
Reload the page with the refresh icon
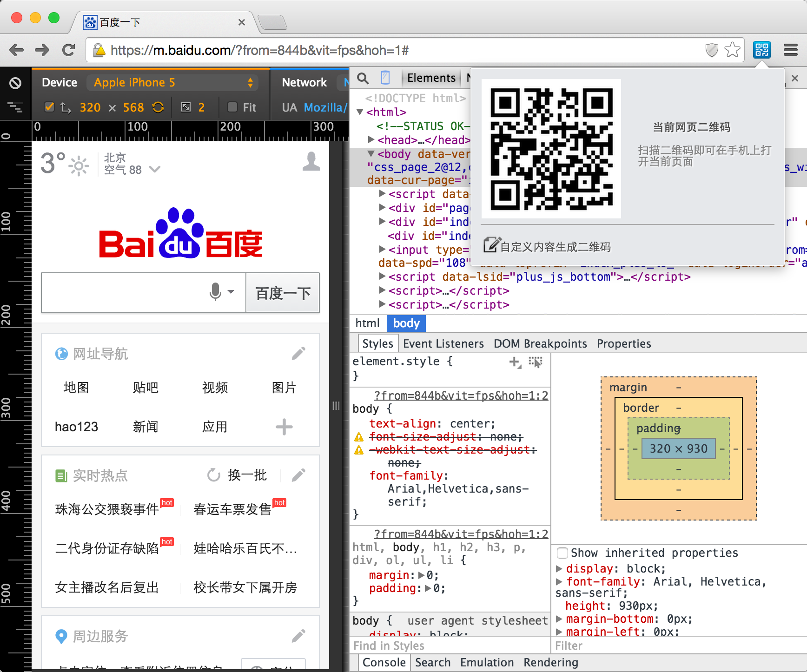[69, 50]
